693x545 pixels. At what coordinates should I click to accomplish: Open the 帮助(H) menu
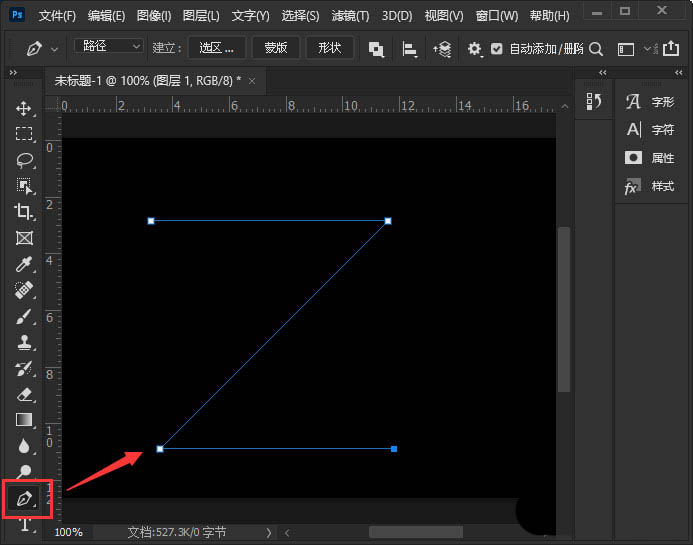(x=549, y=16)
